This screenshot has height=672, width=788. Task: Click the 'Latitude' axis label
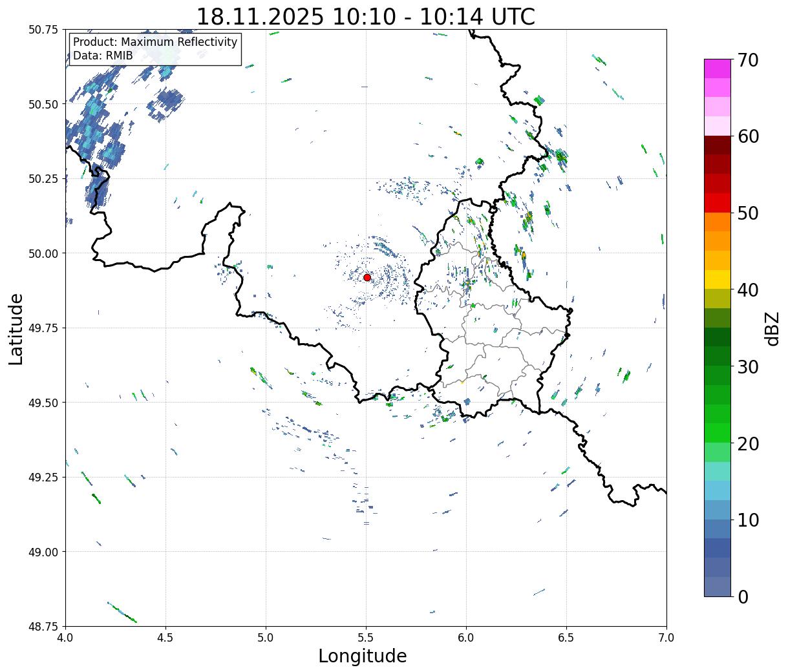(x=16, y=328)
